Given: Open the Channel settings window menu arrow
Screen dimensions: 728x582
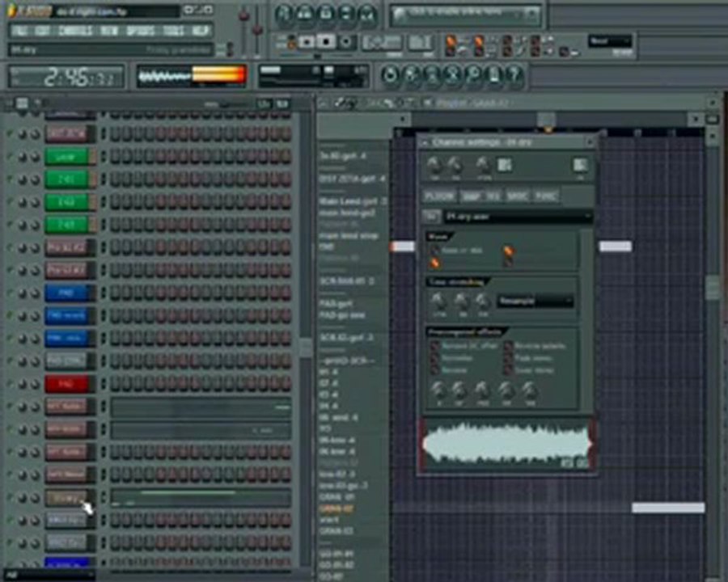Looking at the screenshot, I should [424, 143].
